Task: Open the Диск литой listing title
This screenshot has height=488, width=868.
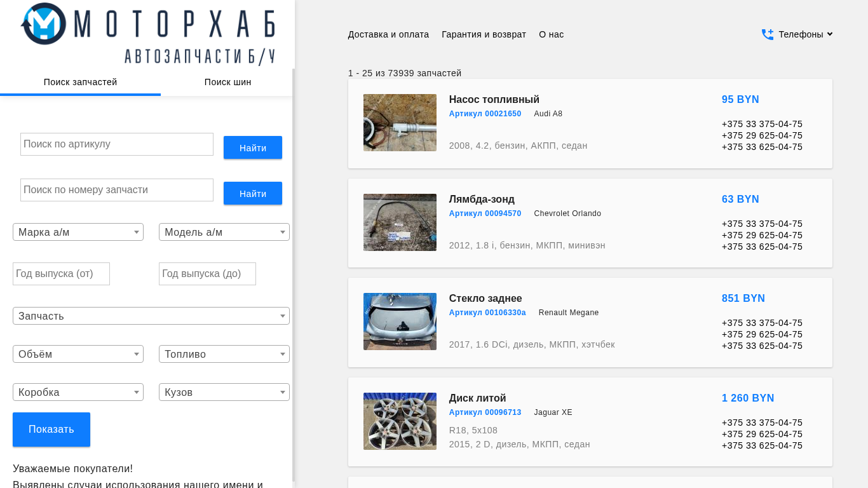Action: tap(478, 398)
